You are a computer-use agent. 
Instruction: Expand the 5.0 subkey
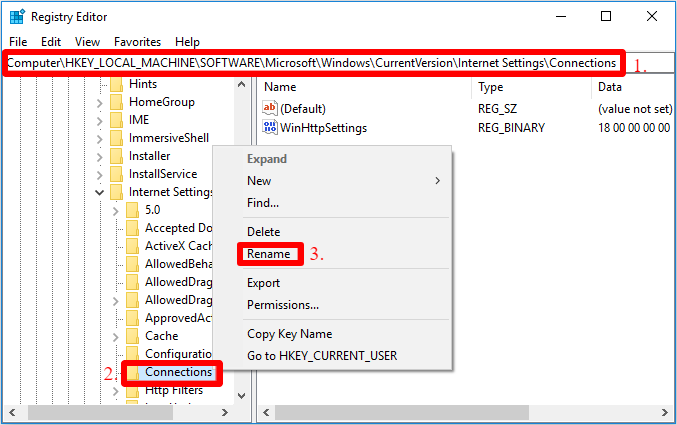point(116,211)
